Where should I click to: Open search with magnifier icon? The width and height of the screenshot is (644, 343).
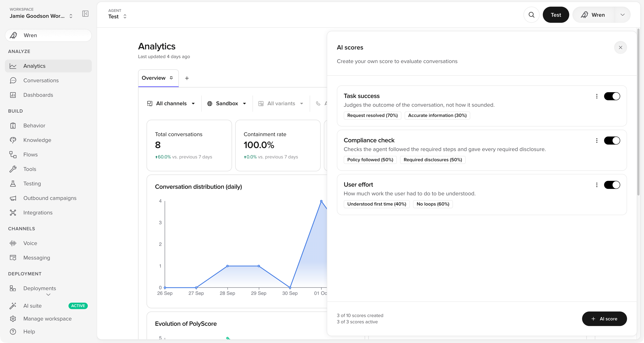pyautogui.click(x=531, y=15)
